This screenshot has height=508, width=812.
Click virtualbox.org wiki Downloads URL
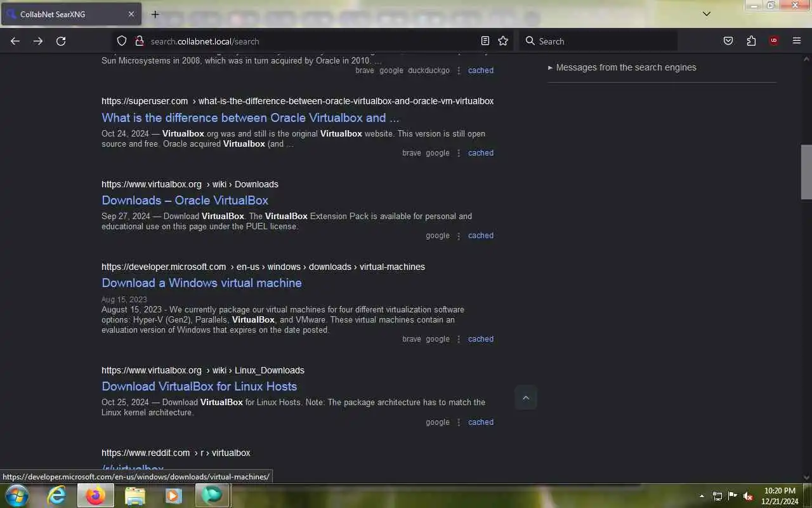click(x=190, y=184)
